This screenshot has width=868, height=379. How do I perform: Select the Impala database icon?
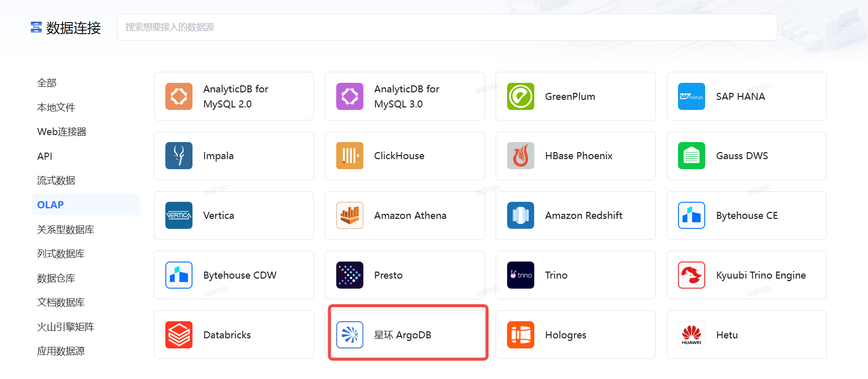[178, 156]
